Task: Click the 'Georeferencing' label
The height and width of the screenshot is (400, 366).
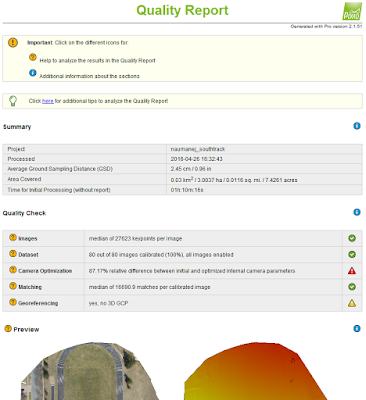Action: pyautogui.click(x=38, y=303)
